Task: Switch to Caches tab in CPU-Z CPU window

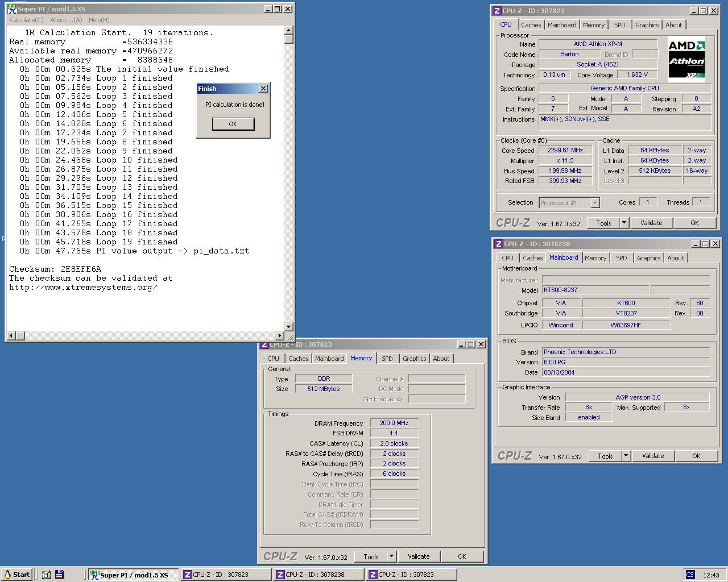Action: [531, 25]
